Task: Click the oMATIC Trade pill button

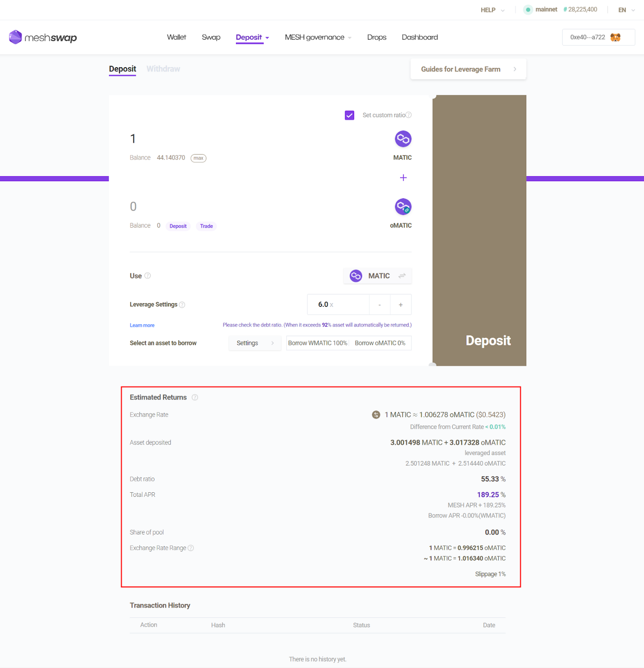Action: [207, 226]
